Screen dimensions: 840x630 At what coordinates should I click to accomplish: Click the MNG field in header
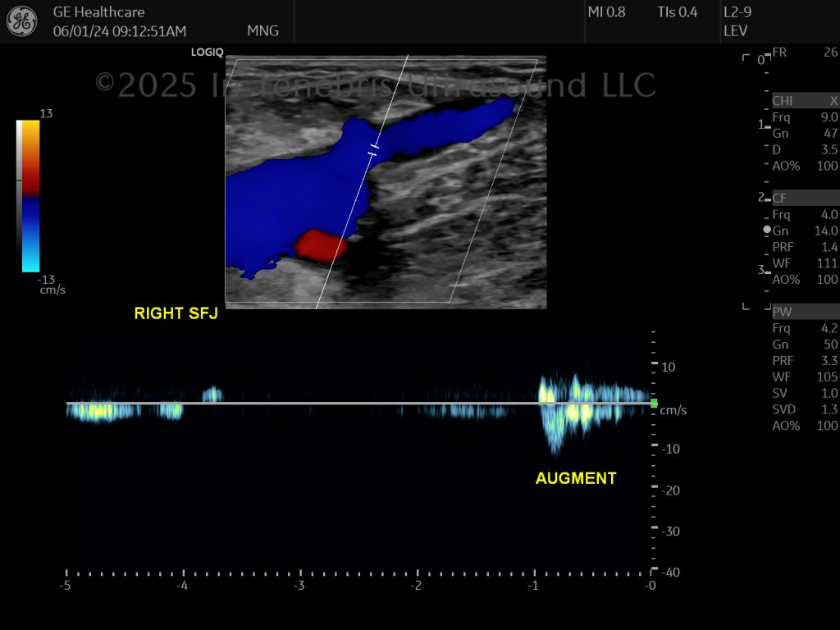coord(262,31)
